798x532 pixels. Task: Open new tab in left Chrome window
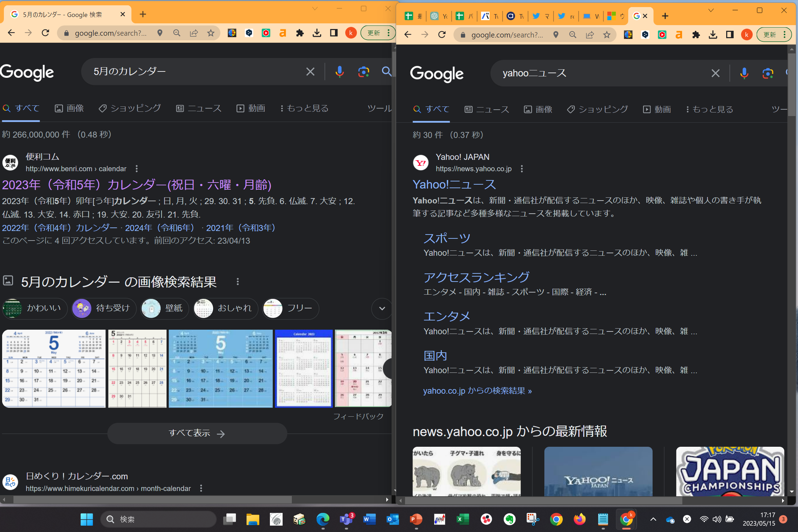click(143, 14)
